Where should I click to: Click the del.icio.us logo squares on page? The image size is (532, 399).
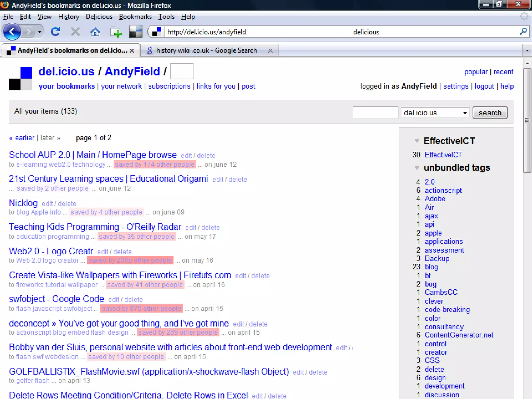pos(21,79)
